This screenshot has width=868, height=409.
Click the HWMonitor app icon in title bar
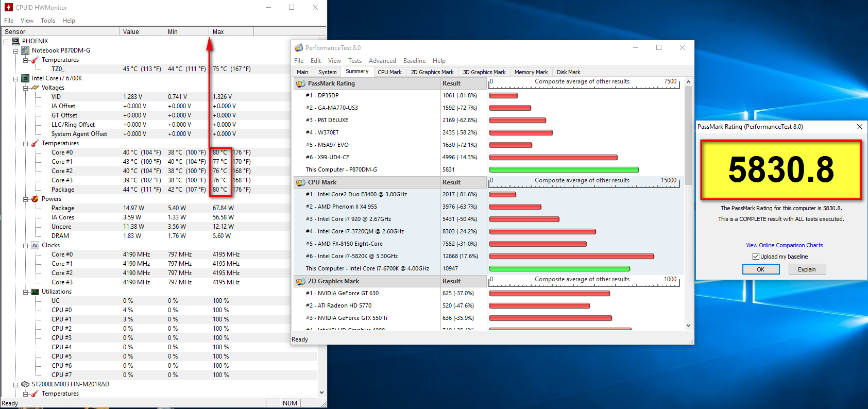coord(9,7)
